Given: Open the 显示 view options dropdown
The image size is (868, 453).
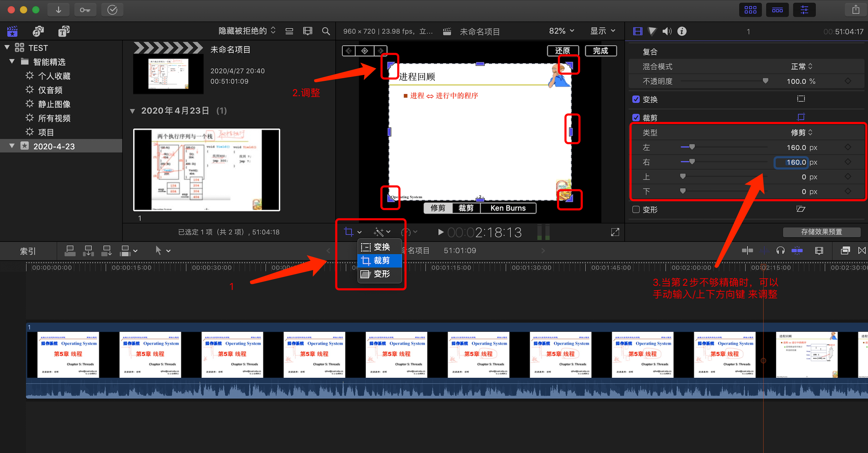Looking at the screenshot, I should click(603, 31).
